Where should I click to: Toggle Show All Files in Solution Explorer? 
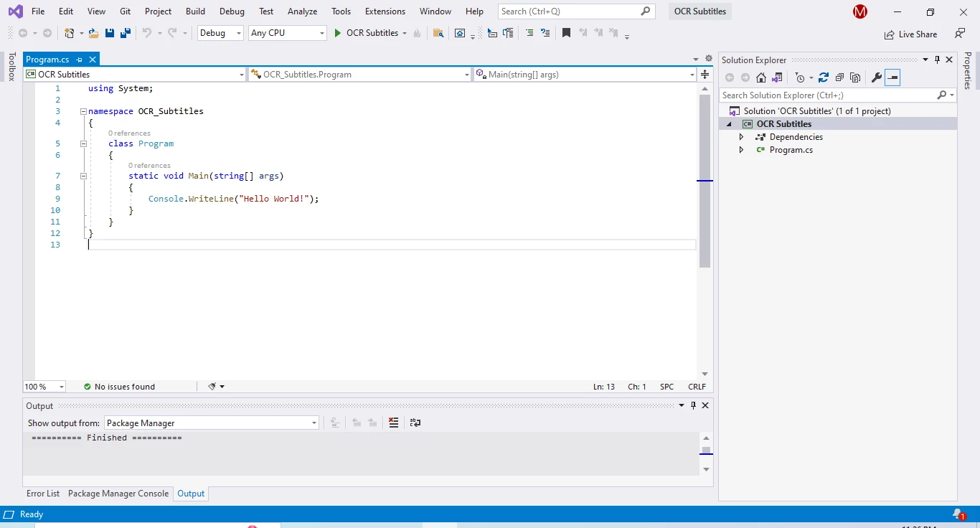pyautogui.click(x=855, y=77)
